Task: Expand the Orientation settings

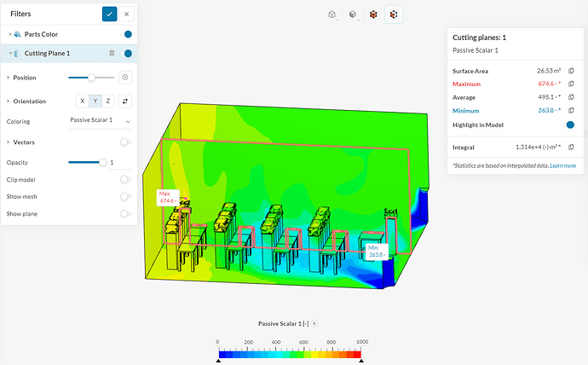Action: click(8, 101)
